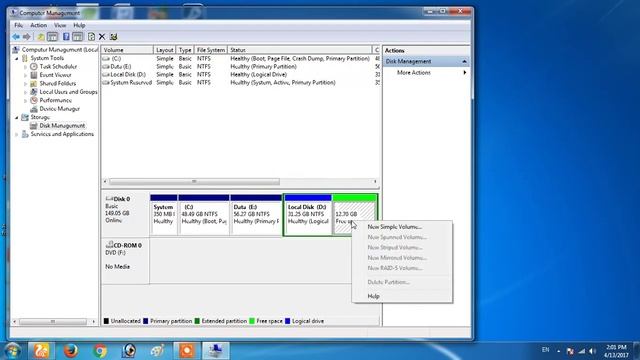Click the tree pane horizontal scrollbar thumb
The image size is (640, 360).
pyautogui.click(x=53, y=322)
